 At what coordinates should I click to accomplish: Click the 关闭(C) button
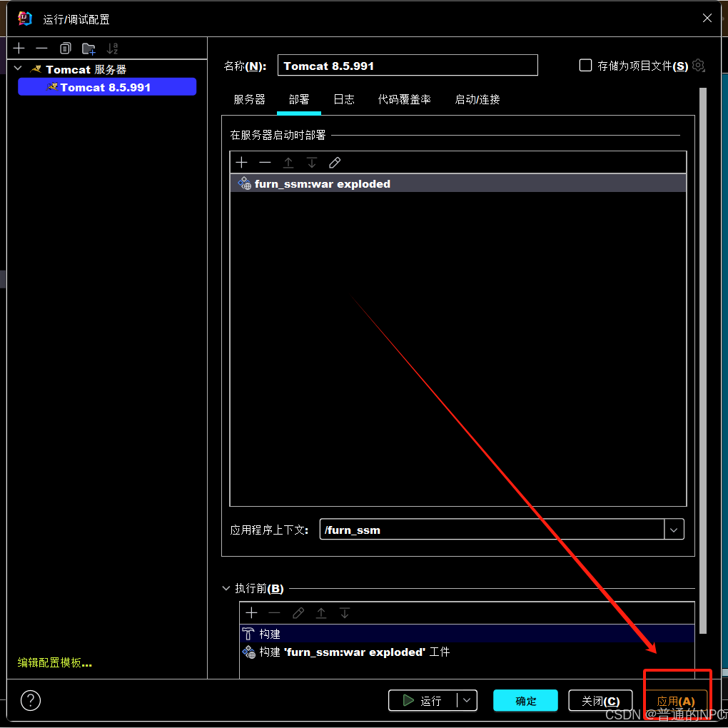pyautogui.click(x=600, y=700)
